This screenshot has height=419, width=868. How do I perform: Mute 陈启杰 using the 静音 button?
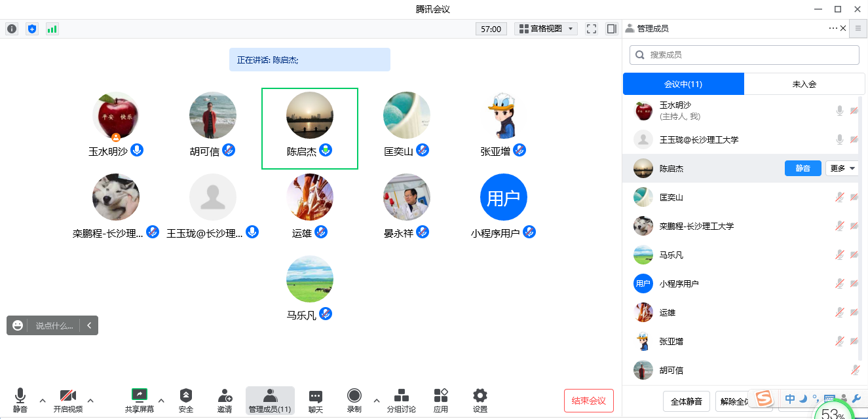[802, 168]
